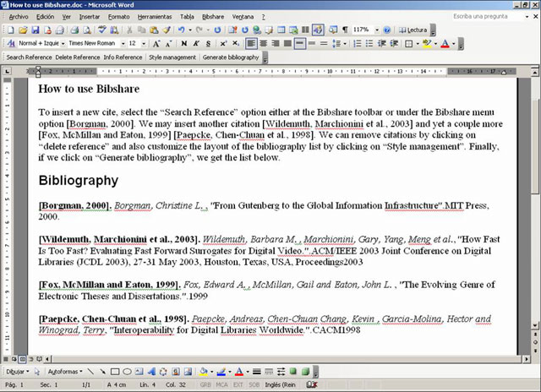The image size is (541, 392).
Task: Click the Grow Font icon
Action: 156,43
